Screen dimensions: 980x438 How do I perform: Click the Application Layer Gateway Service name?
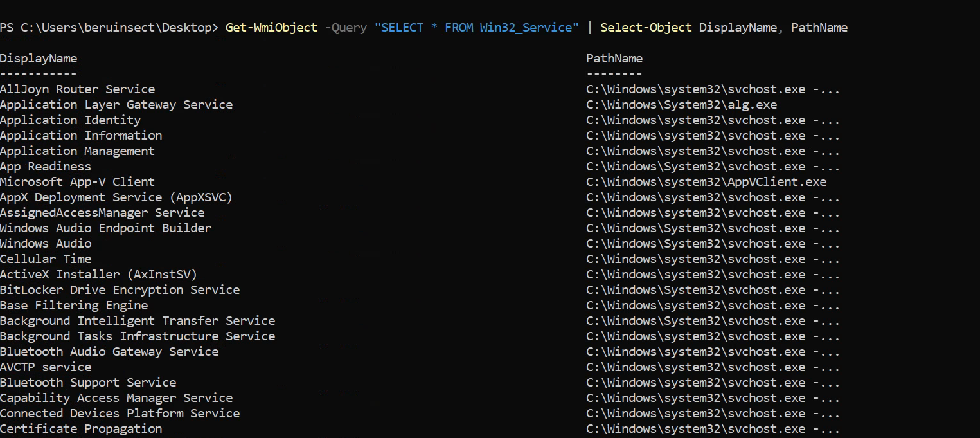coord(116,105)
